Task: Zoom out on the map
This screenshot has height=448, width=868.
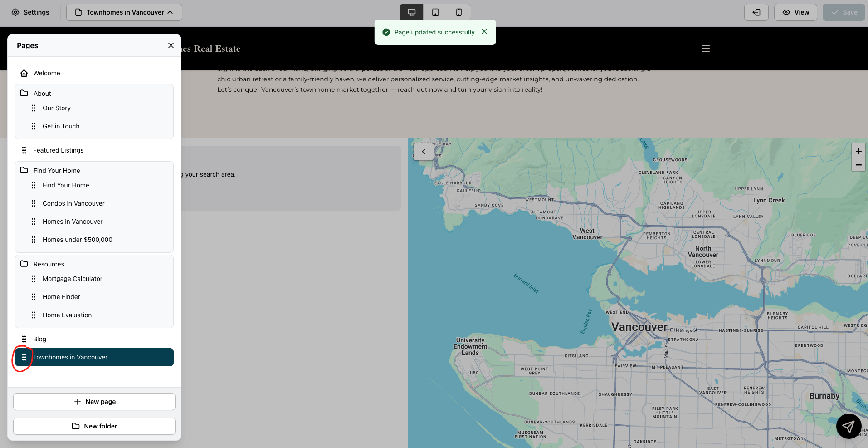Action: point(858,165)
